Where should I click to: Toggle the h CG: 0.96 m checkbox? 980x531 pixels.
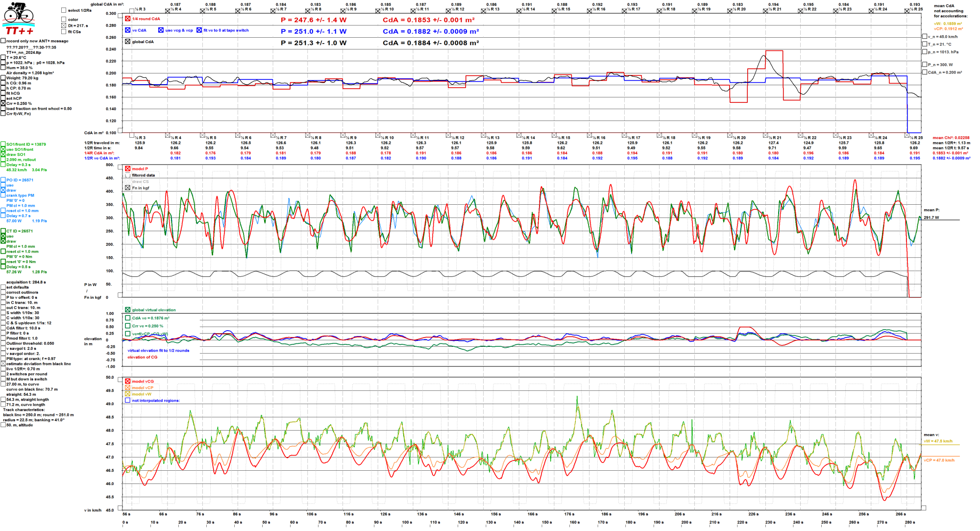pos(3,83)
